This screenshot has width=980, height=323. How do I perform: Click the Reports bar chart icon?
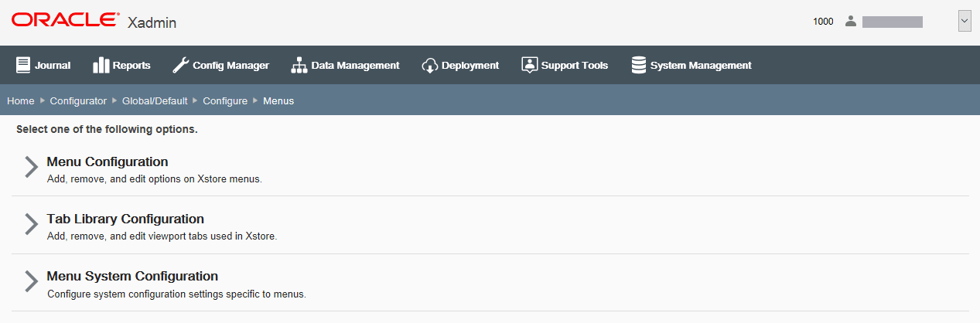(101, 66)
